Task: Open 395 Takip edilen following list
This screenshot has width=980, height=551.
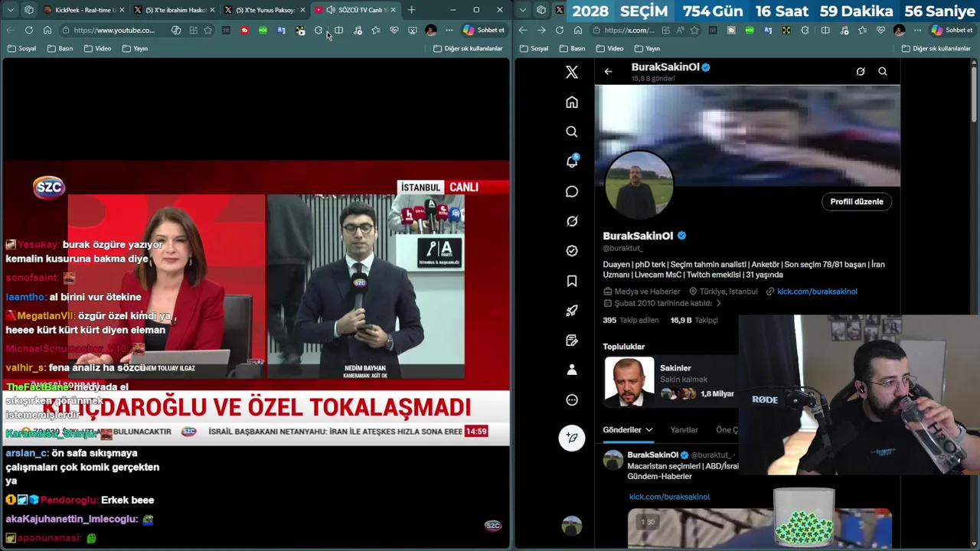Action: [x=631, y=320]
